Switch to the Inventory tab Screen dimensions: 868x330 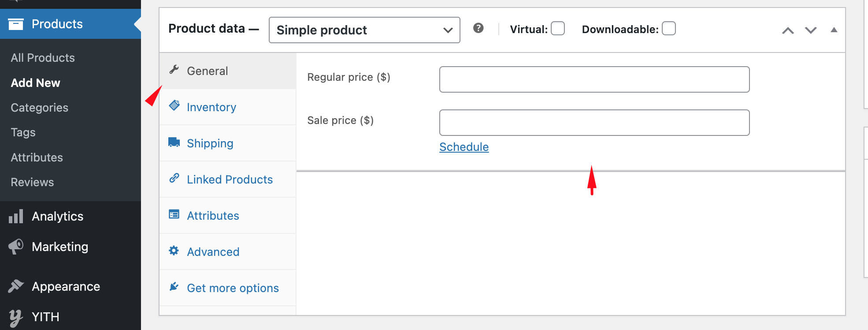coord(211,107)
